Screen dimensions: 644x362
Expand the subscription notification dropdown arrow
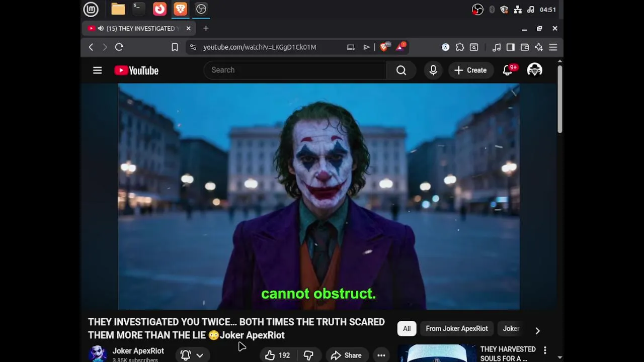pos(200,355)
